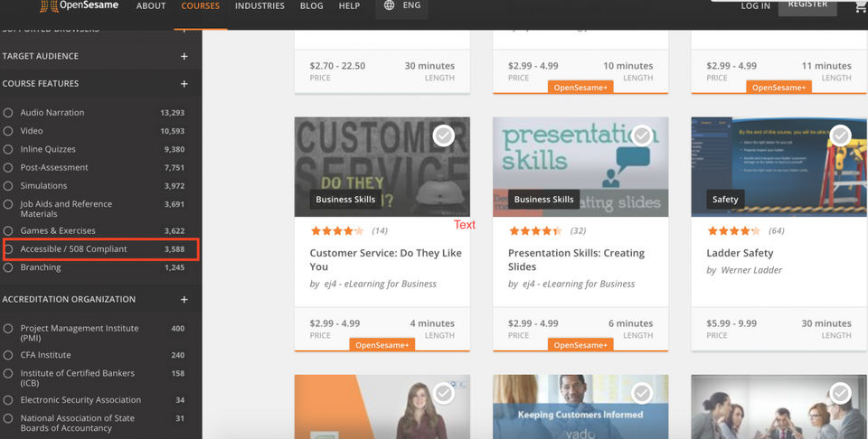Open the Werner Ladder author link

(751, 270)
